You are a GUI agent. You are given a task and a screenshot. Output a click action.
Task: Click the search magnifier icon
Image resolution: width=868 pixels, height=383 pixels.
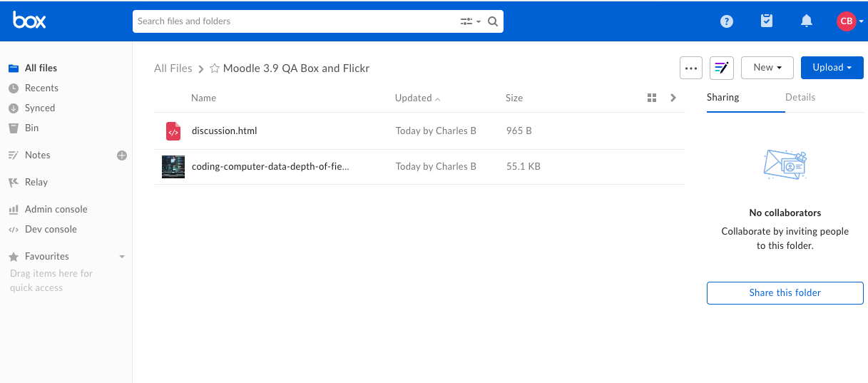[493, 21]
